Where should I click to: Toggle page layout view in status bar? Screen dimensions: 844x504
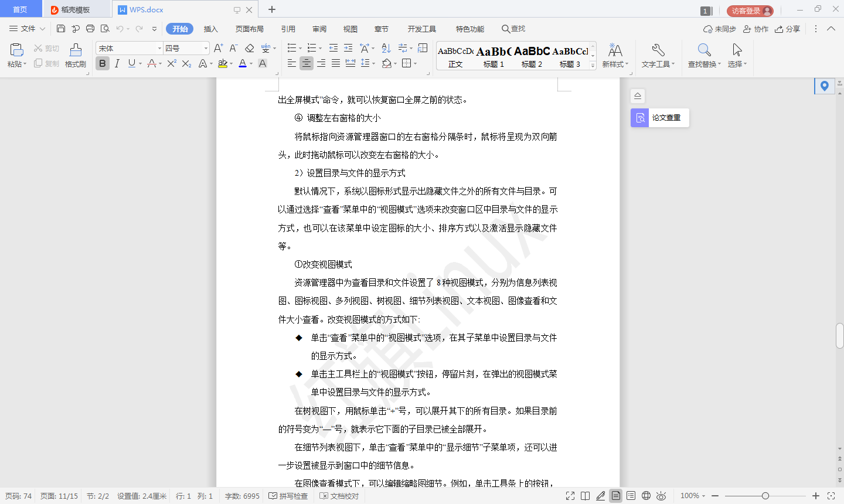click(x=615, y=496)
